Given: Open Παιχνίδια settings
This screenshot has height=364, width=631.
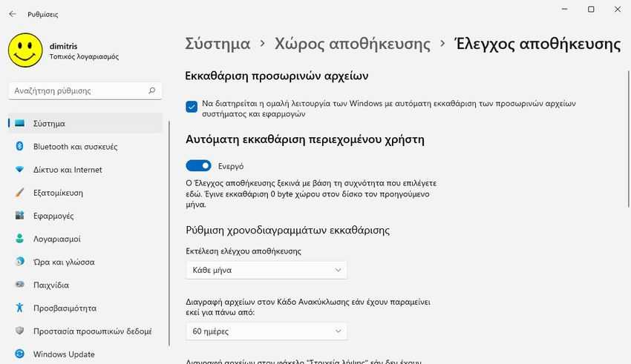Looking at the screenshot, I should (x=85, y=285).
